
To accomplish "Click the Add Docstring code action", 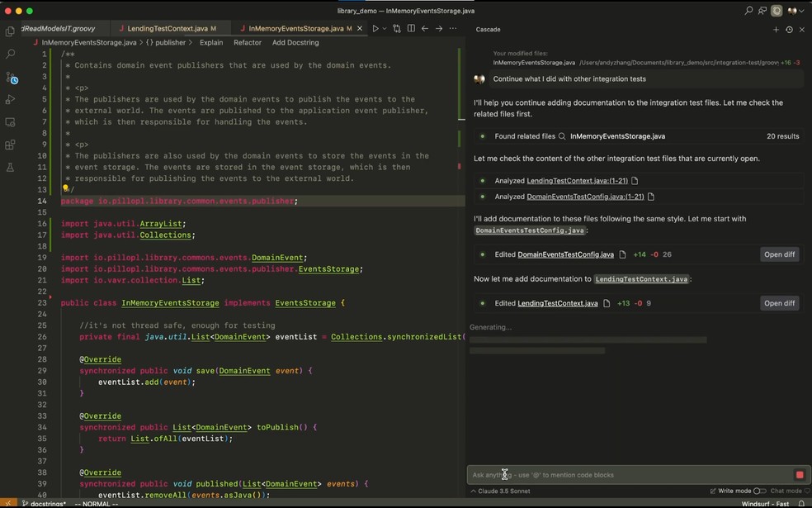I will [295, 42].
